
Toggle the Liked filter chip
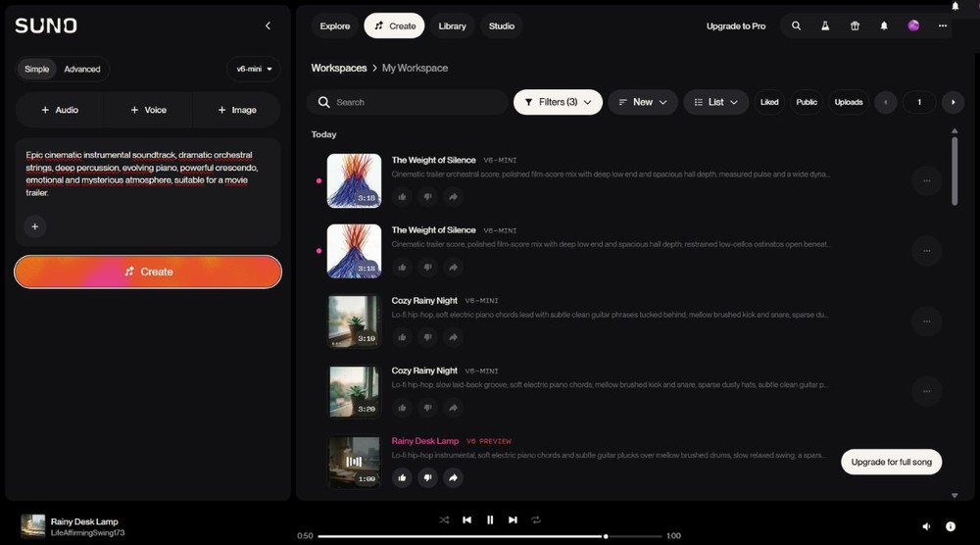(x=769, y=102)
